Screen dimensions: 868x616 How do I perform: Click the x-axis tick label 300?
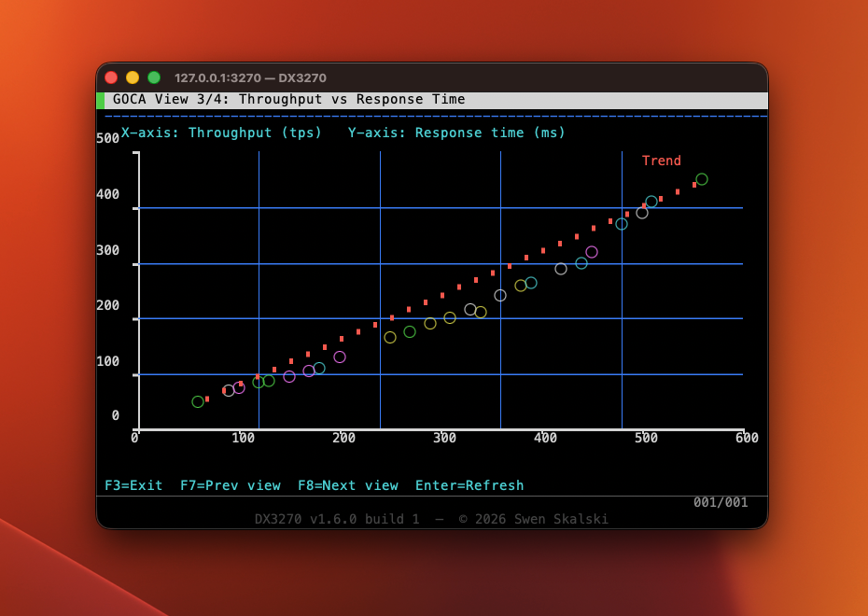(x=444, y=438)
